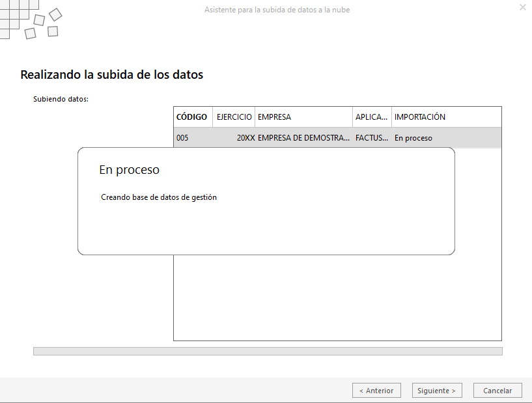This screenshot has width=532, height=403.
Task: Click the En proceso status cell
Action: pos(413,138)
